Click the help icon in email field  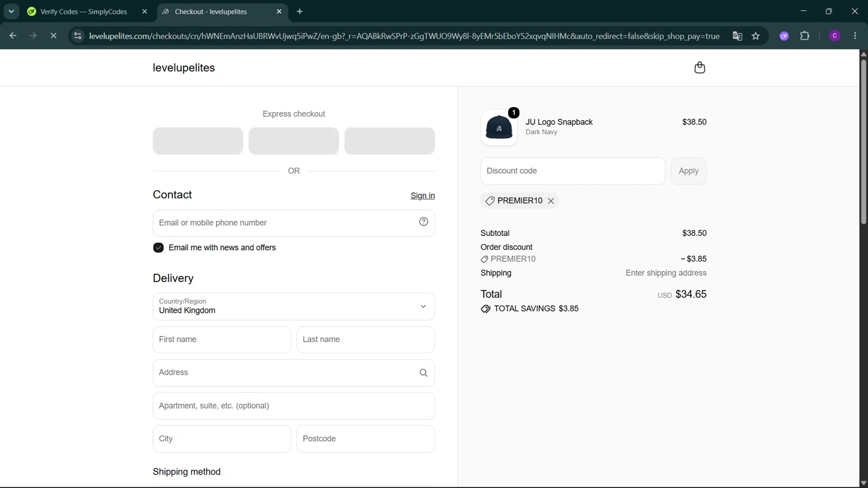click(x=424, y=222)
